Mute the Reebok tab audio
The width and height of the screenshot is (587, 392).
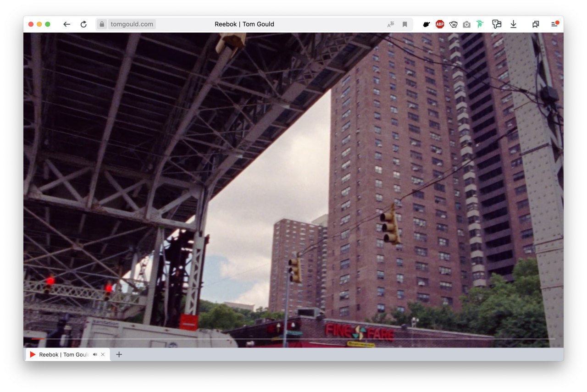(95, 354)
